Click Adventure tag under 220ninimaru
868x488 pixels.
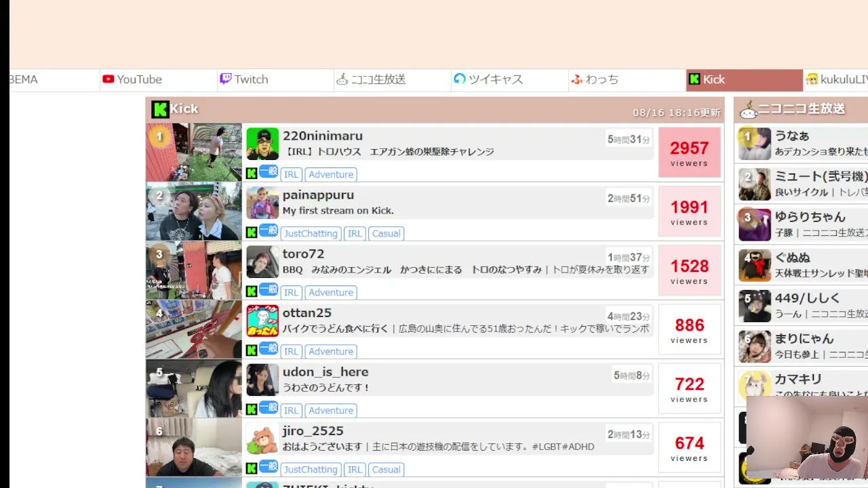click(331, 174)
